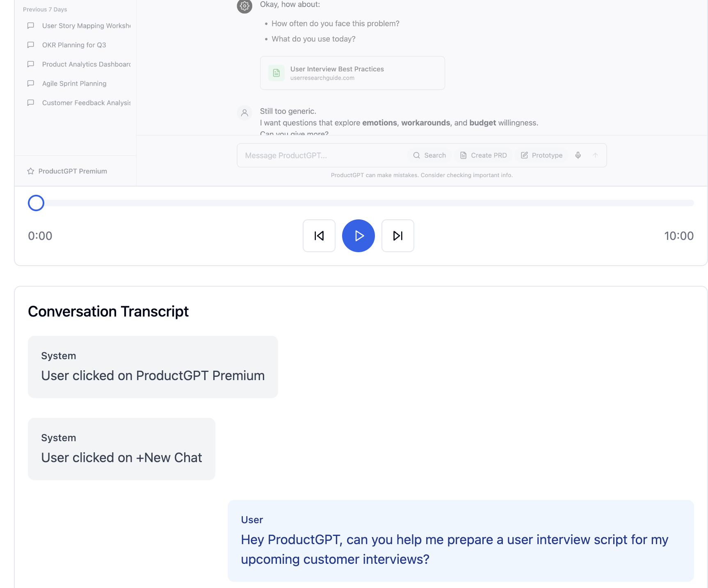Click the playback progress slider handle
The width and height of the screenshot is (708, 588).
(x=36, y=203)
